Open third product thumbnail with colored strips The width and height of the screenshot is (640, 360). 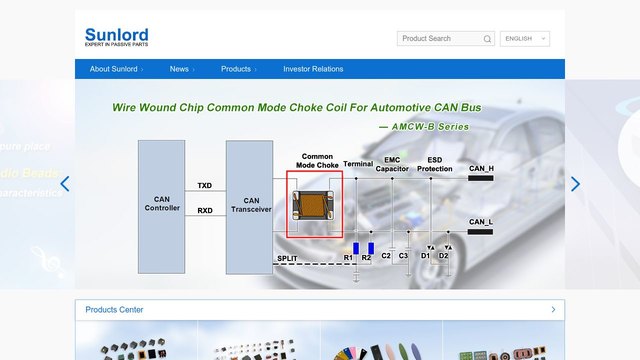[381, 340]
